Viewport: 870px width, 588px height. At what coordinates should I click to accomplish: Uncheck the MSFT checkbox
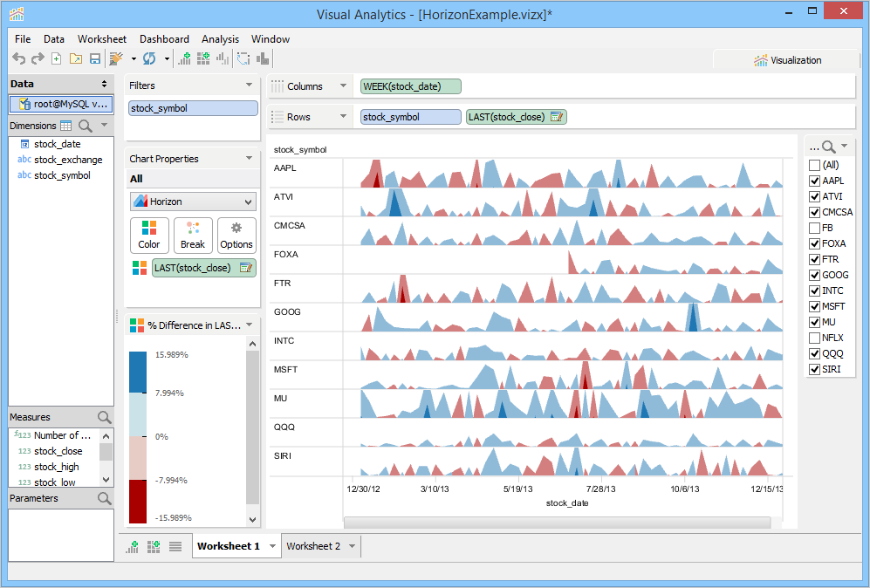[814, 306]
